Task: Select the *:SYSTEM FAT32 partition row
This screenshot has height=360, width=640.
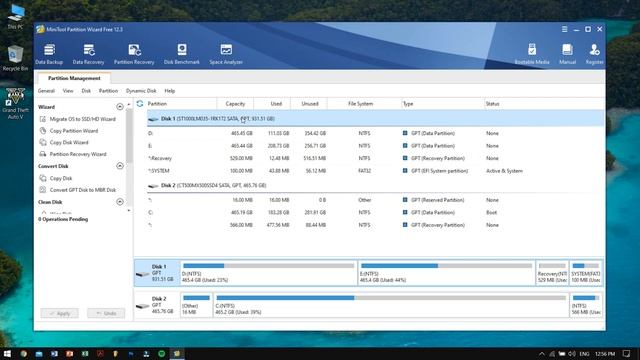Action: point(376,171)
